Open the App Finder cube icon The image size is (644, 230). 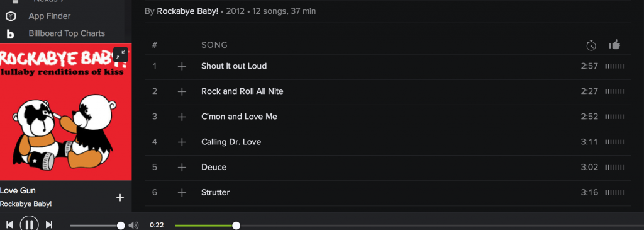11,16
